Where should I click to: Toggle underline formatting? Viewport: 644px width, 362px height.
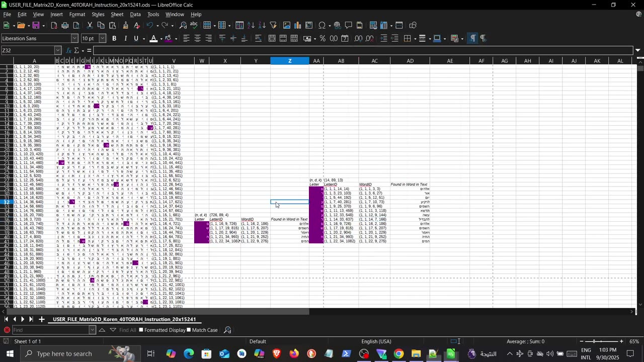click(136, 38)
